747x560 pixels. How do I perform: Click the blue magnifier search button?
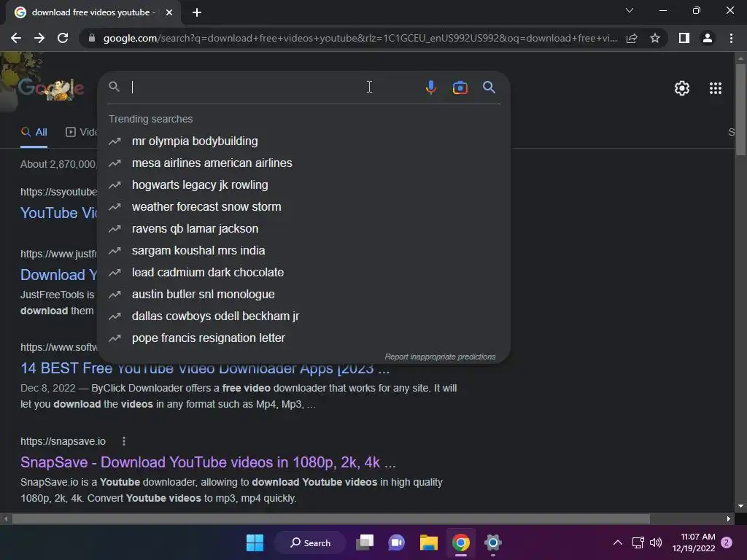click(x=489, y=87)
